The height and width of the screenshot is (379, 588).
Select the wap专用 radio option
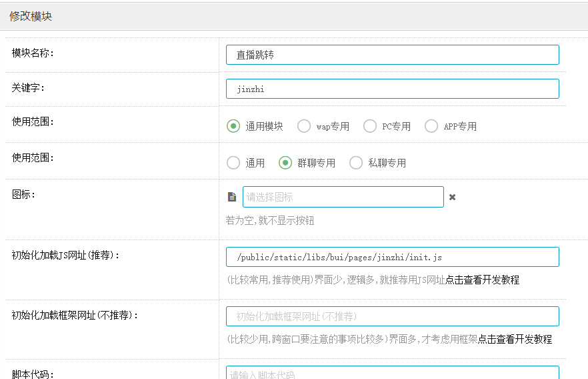click(x=304, y=126)
